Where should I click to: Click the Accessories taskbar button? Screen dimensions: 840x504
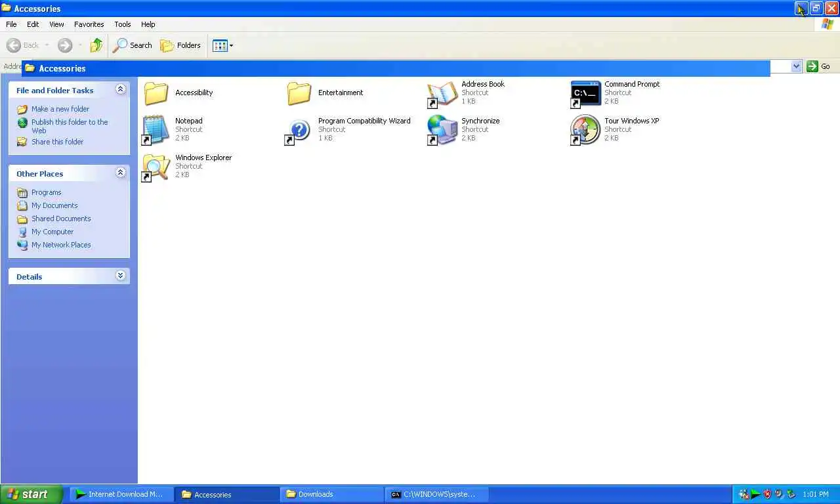(x=226, y=494)
